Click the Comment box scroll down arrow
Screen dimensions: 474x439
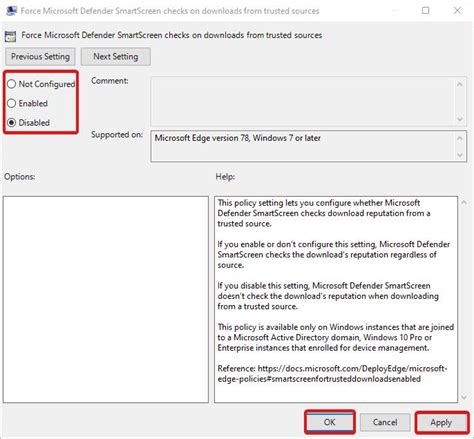coord(460,119)
